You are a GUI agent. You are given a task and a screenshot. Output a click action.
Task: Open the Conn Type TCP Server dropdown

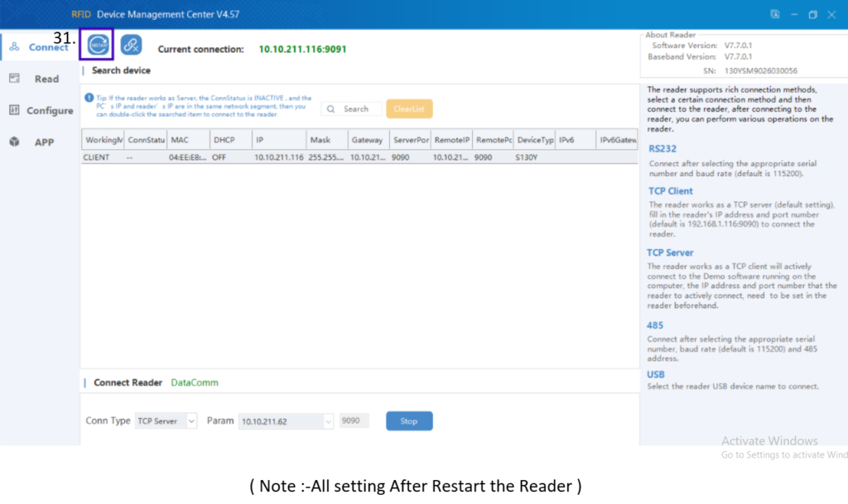(166, 420)
